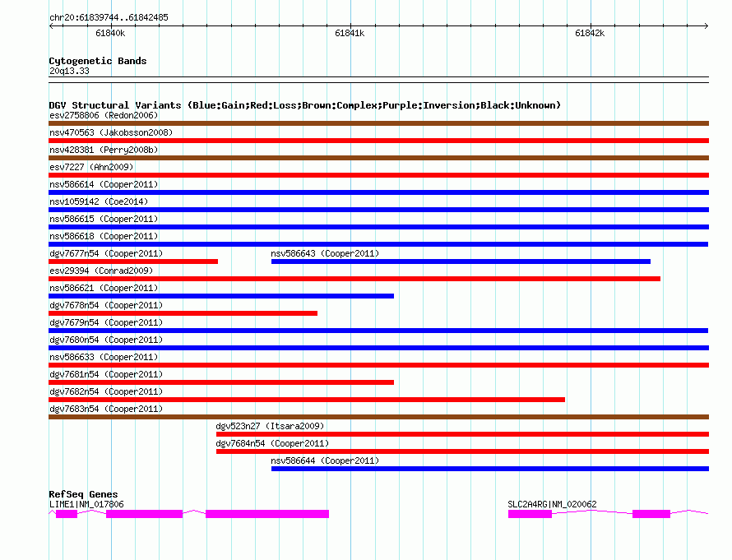Select the red dgv7681n54 loss bar
This screenshot has width=732, height=560.
click(221, 382)
